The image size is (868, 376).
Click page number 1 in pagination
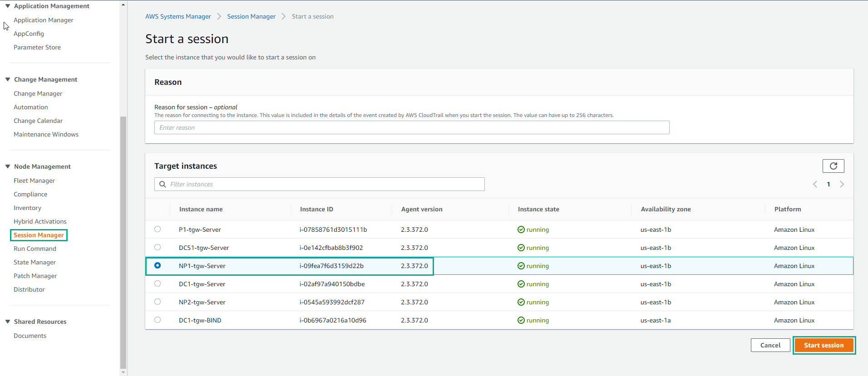click(x=829, y=184)
